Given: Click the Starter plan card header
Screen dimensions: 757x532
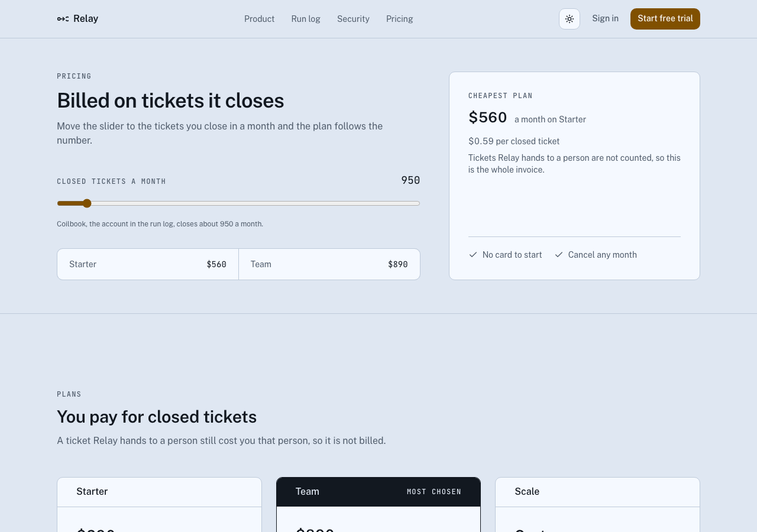Looking at the screenshot, I should (159, 492).
